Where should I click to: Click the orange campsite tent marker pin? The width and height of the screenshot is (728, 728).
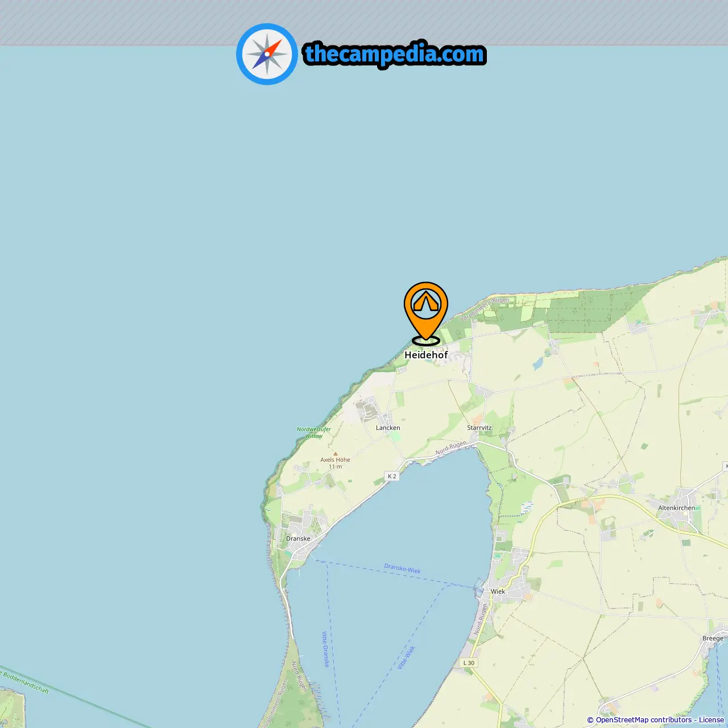coord(426,313)
